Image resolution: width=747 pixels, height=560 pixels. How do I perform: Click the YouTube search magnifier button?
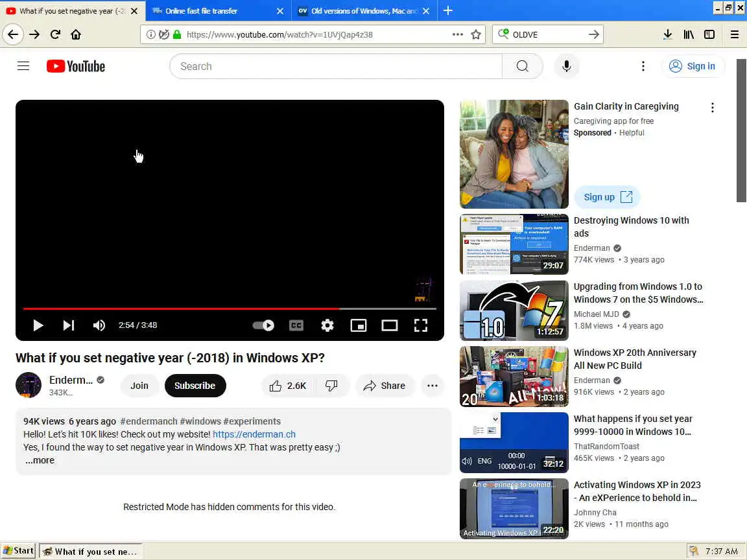coord(522,66)
